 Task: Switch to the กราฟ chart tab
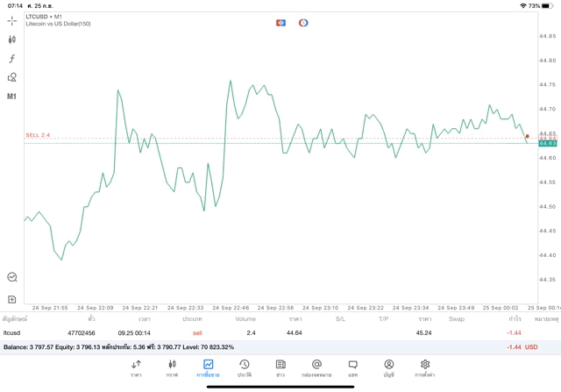click(172, 367)
